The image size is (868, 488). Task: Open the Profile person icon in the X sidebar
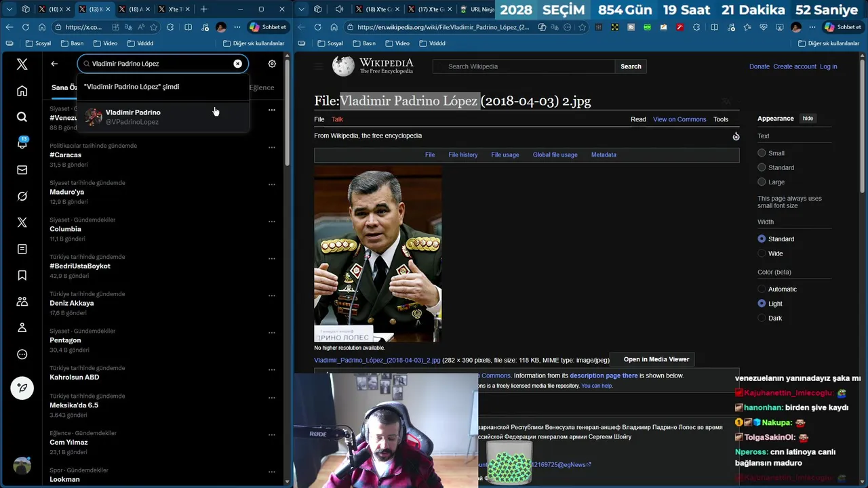click(x=22, y=328)
